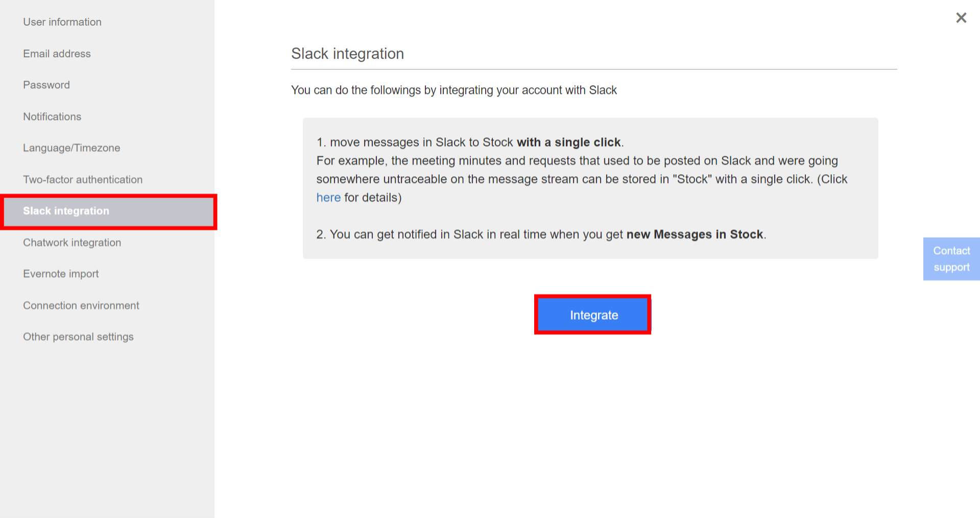The height and width of the screenshot is (518, 980).
Task: Select the highlighted Slack integration sidebar entry
Action: pyautogui.click(x=65, y=210)
